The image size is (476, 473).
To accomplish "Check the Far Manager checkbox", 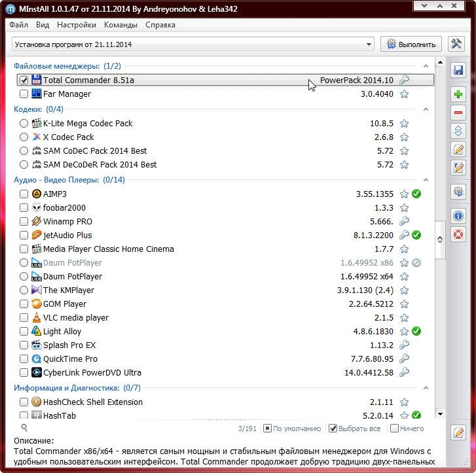I will pos(24,94).
